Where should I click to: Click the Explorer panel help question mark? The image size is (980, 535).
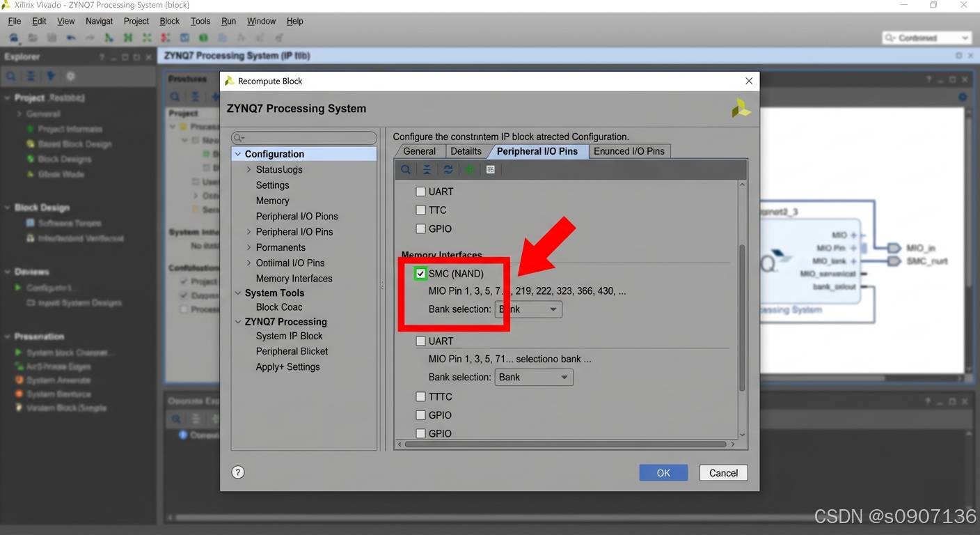pos(102,57)
